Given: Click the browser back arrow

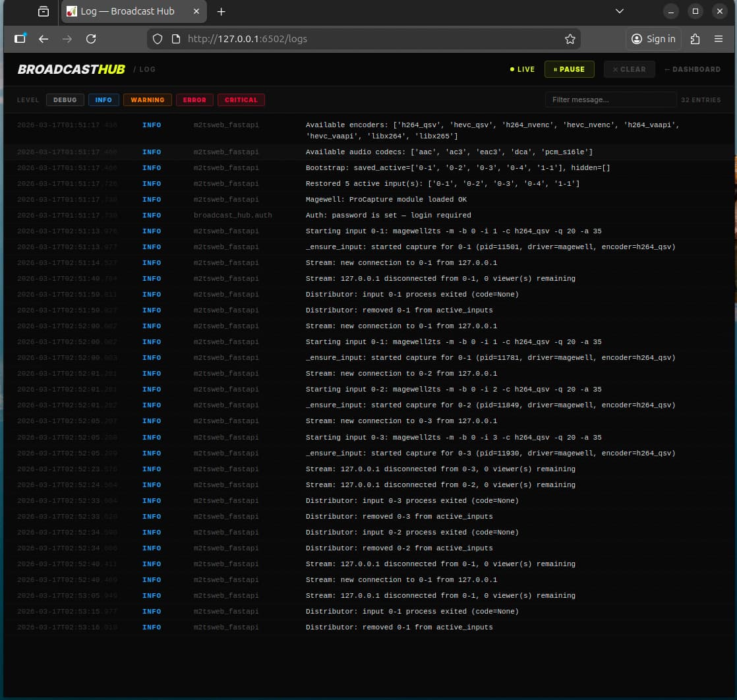Looking at the screenshot, I should (44, 39).
